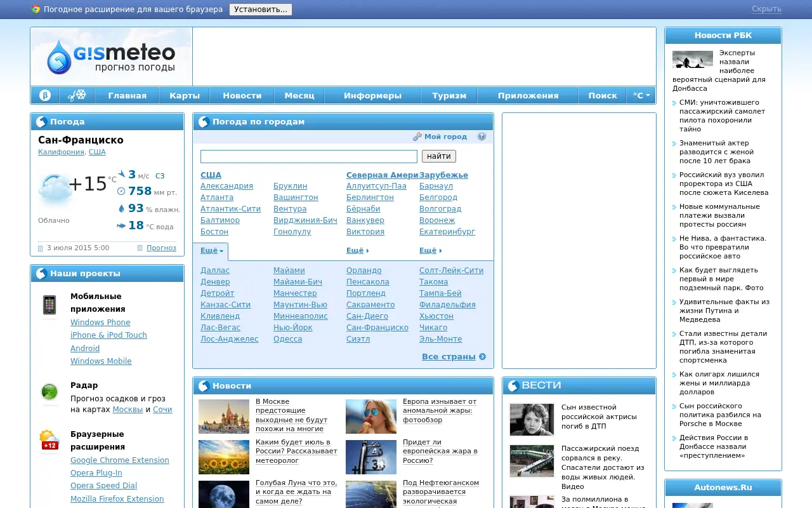This screenshot has height=508, width=812.
Task: Go to the Карты section
Action: pos(185,95)
